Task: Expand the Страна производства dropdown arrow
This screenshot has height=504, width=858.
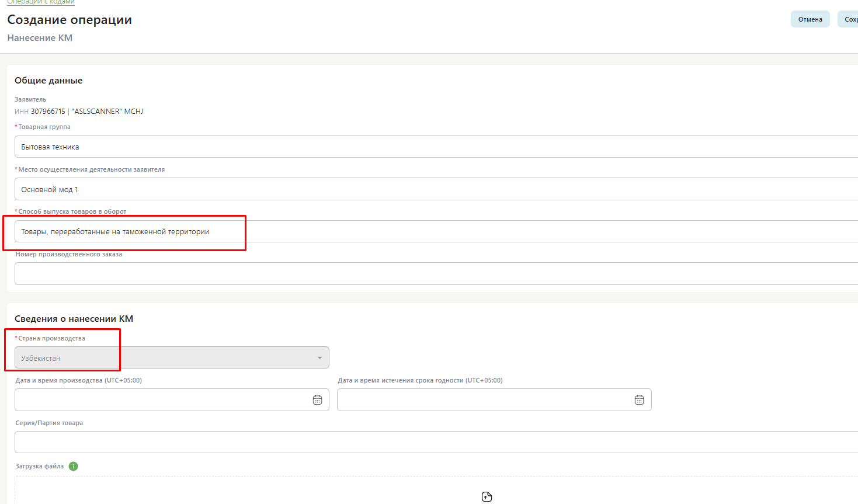Action: [x=319, y=358]
